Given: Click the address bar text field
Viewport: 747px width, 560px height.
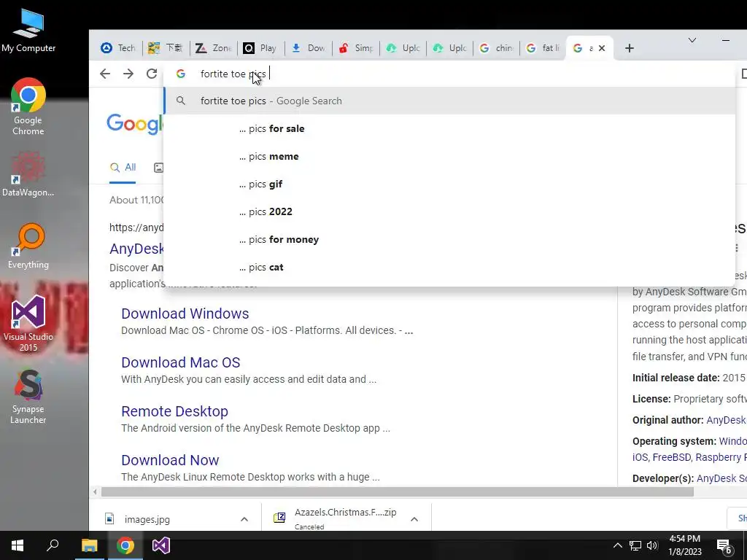Looking at the screenshot, I should pos(448,74).
